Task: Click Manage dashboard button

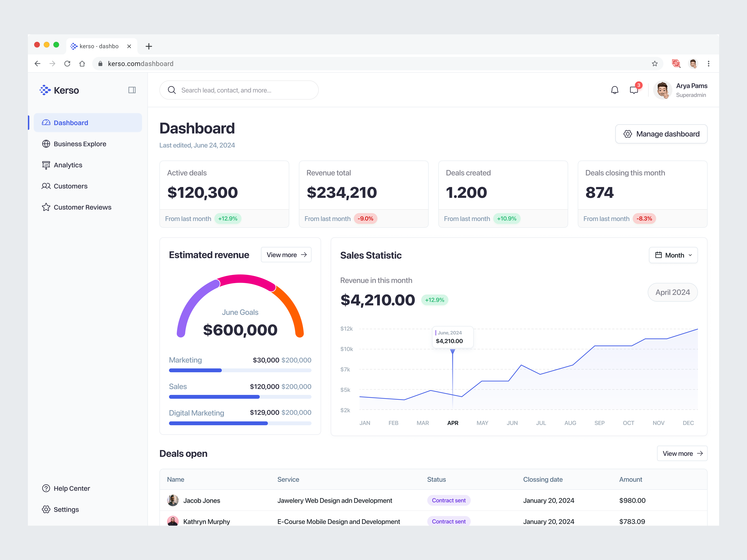Action: point(661,134)
